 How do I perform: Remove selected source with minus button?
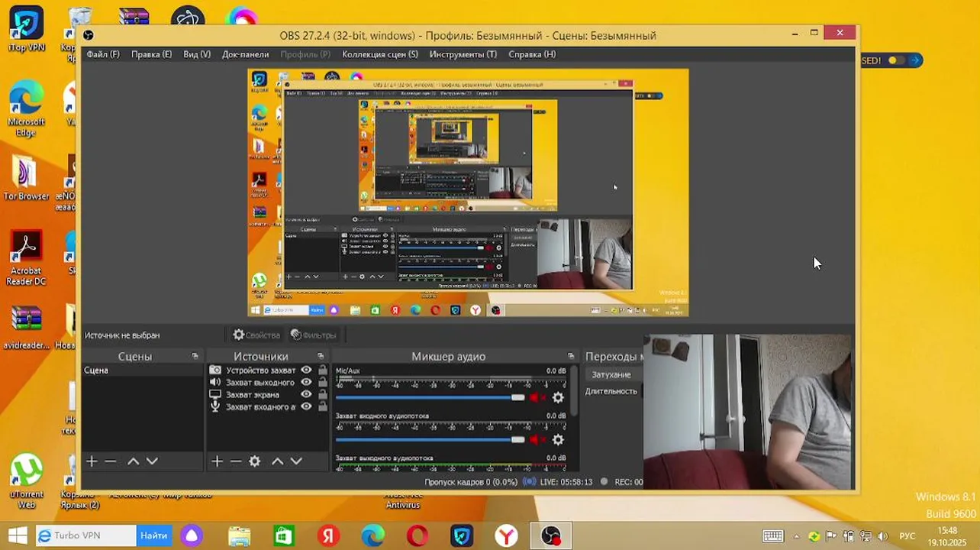coord(236,461)
